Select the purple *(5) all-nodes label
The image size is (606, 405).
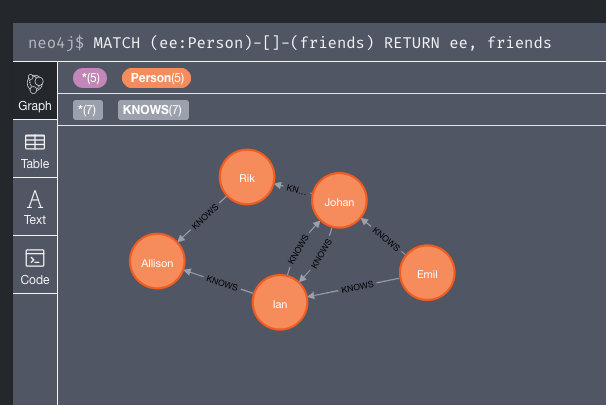pyautogui.click(x=90, y=78)
